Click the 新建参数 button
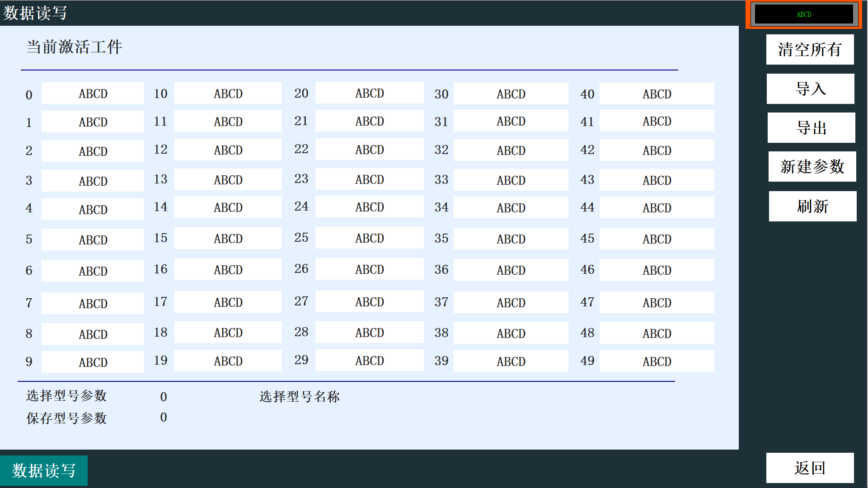This screenshot has height=488, width=868. [x=812, y=167]
